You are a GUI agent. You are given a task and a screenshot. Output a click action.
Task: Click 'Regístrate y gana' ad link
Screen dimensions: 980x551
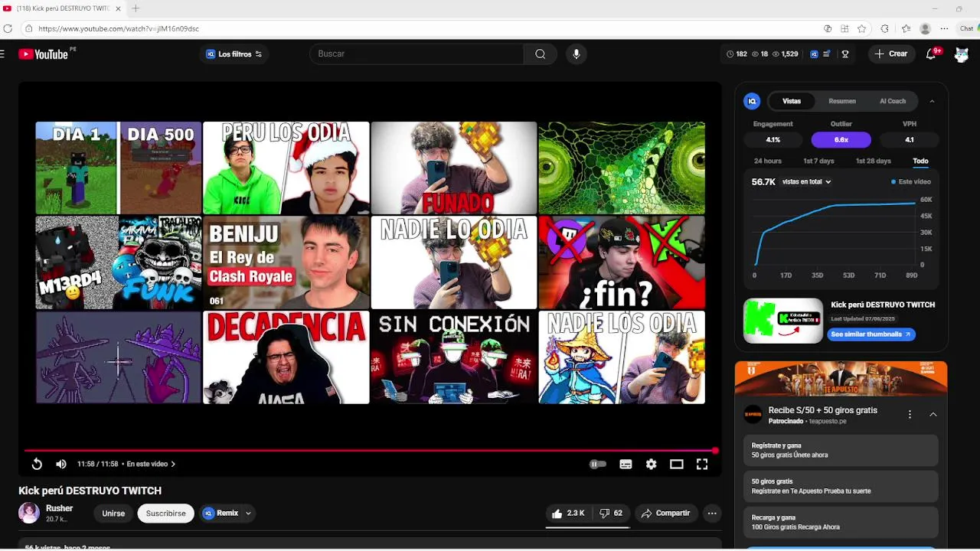pos(841,451)
